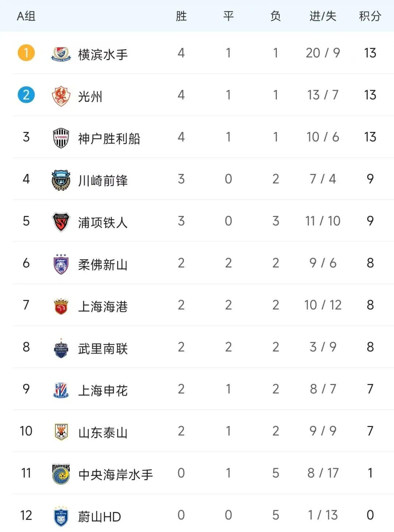Select the Pohang Steelers (浦项铁人) logo
Image resolution: width=394 pixels, height=532 pixels.
(x=61, y=222)
